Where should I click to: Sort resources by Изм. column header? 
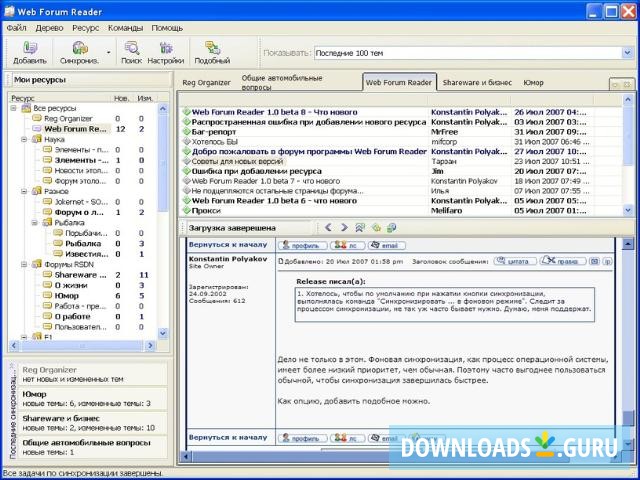click(145, 98)
